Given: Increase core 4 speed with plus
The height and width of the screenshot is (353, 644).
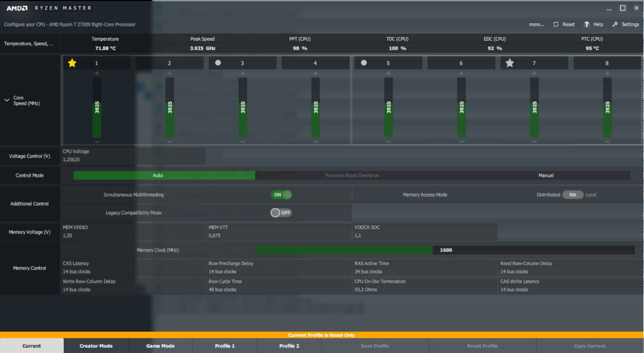Looking at the screenshot, I should point(315,73).
